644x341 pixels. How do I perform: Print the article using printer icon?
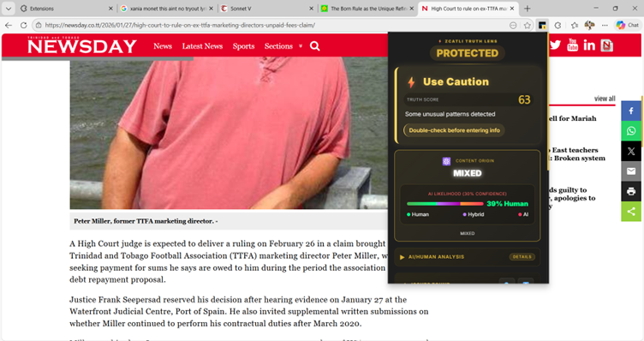(x=631, y=191)
